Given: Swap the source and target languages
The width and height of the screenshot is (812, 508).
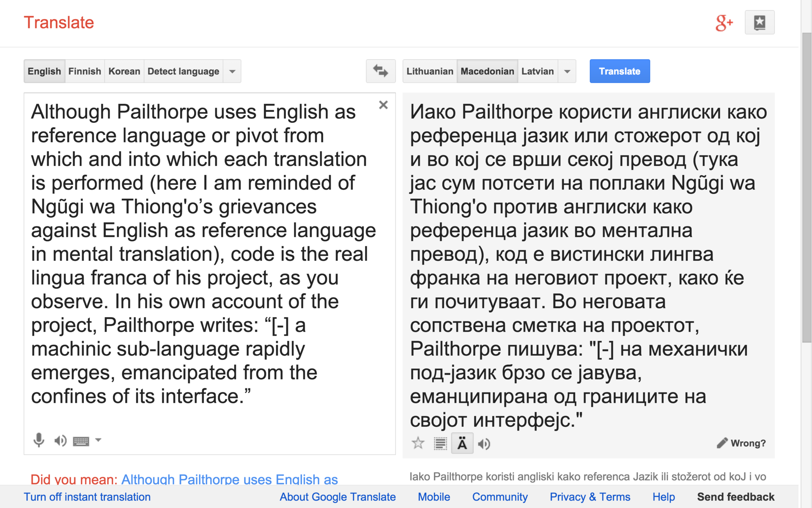Looking at the screenshot, I should (380, 71).
